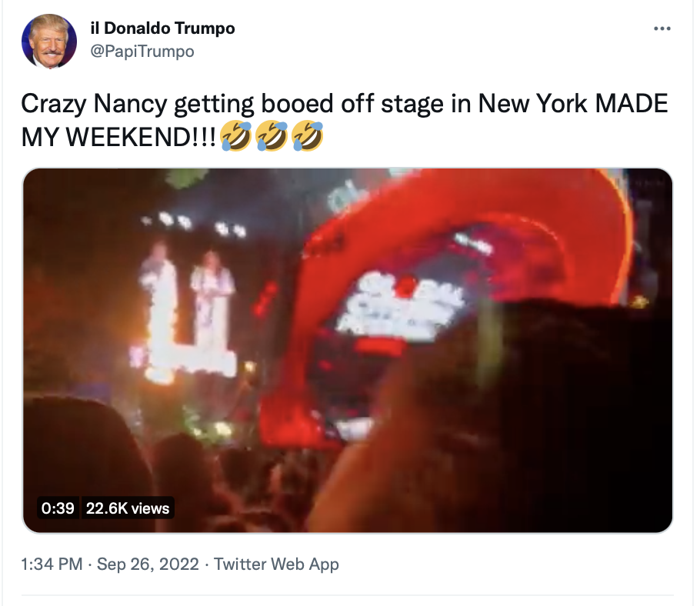
Task: Open the tweet's three-dot more options menu
Action: (662, 28)
